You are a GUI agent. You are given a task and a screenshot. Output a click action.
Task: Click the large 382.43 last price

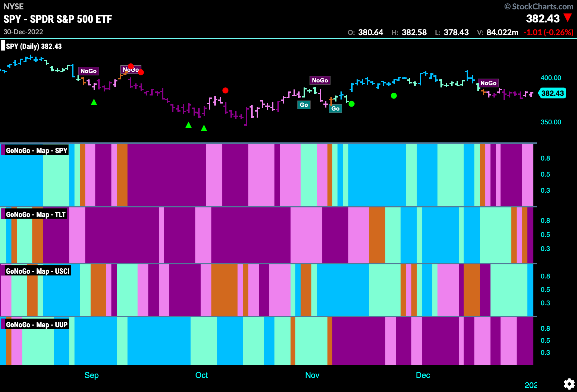point(543,18)
